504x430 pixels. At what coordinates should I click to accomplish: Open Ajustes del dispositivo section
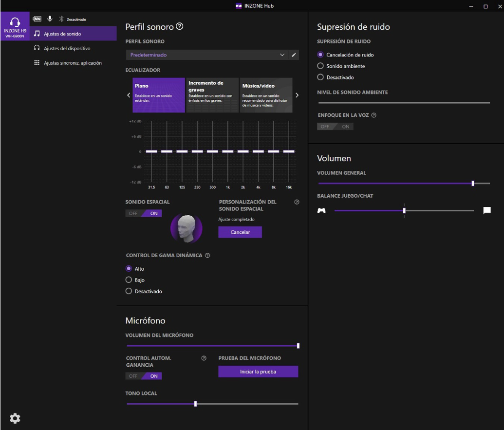pos(73,48)
